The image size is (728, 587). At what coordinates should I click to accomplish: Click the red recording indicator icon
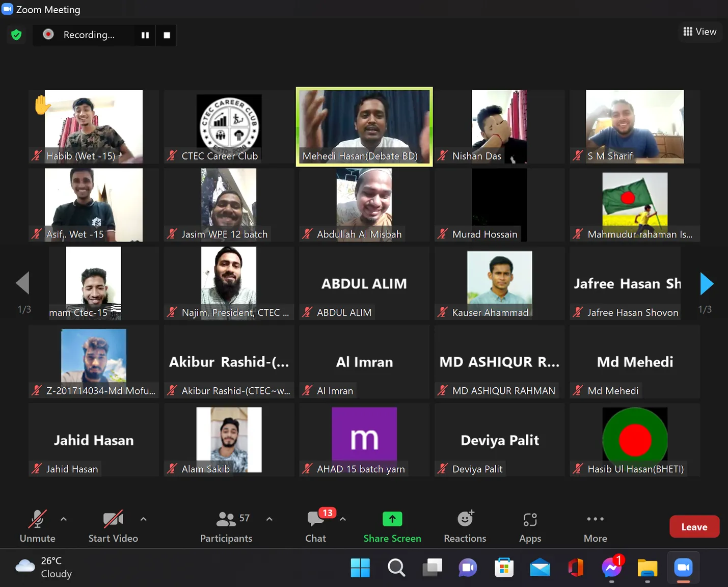(x=48, y=34)
